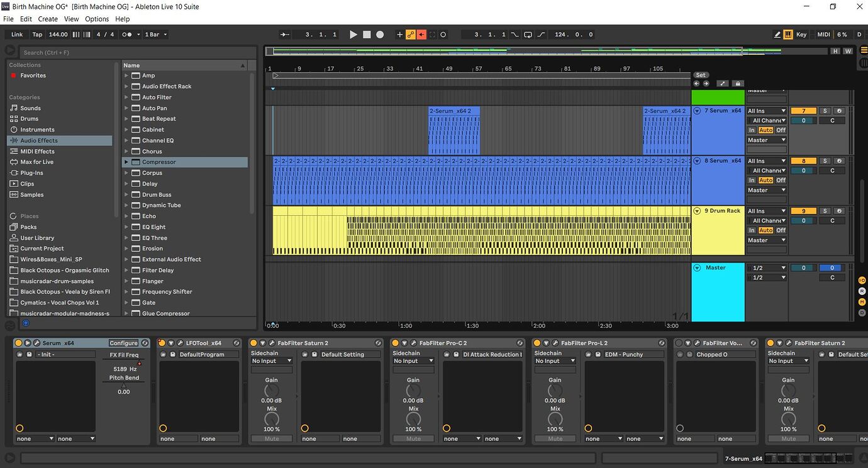Toggle browser preview headphone icon
The width and height of the screenshot is (868, 468).
[x=26, y=323]
